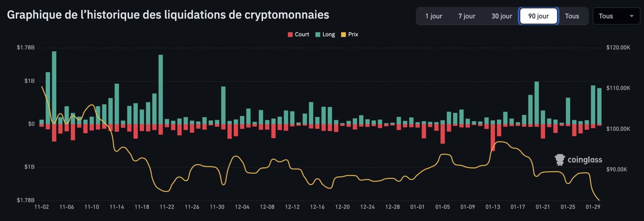The height and width of the screenshot is (221, 644).
Task: Show the Tous time range tab
Action: point(572,16)
